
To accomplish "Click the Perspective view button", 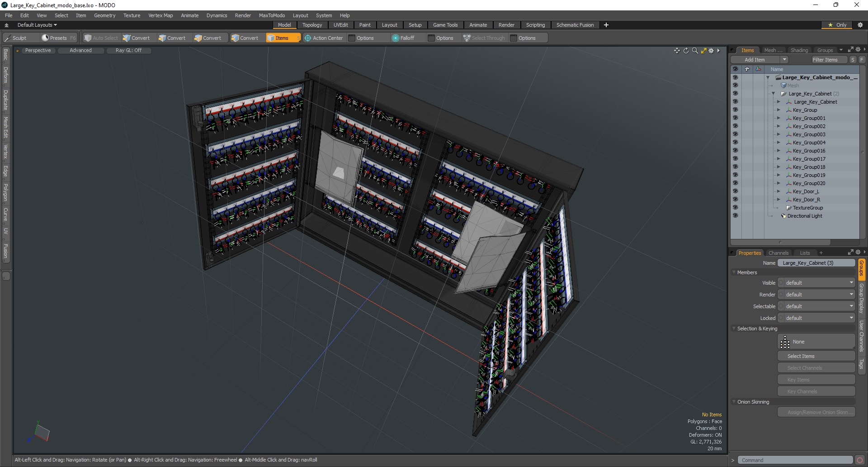I will pos(38,50).
